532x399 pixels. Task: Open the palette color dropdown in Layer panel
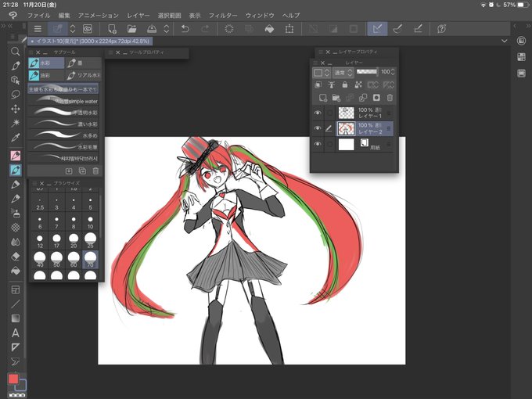coord(322,72)
